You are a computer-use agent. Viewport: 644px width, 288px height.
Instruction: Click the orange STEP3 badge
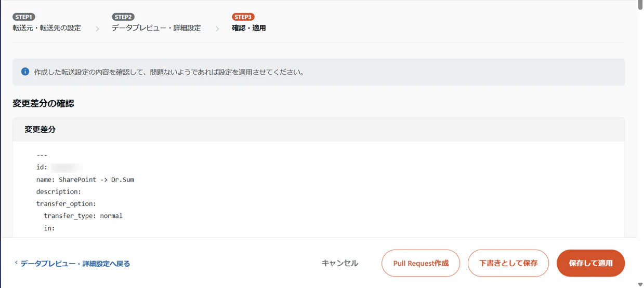243,17
